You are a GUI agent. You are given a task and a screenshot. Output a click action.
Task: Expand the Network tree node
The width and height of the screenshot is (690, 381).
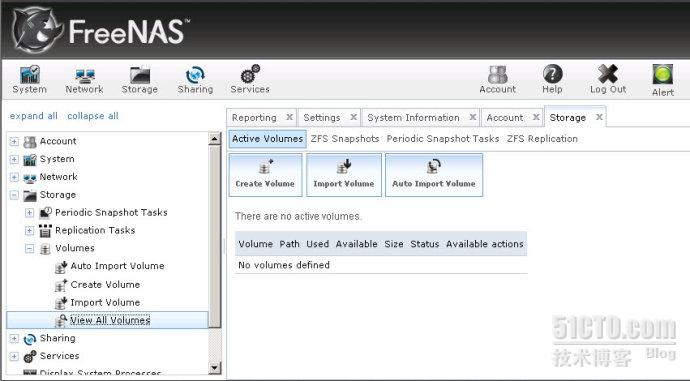tap(14, 177)
